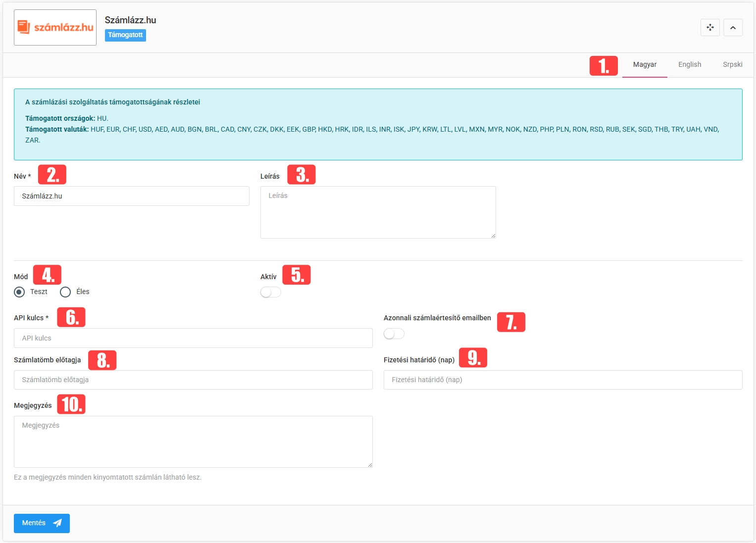Focus the Leírás text area
Viewport: 756px width, 543px height.
tap(378, 212)
